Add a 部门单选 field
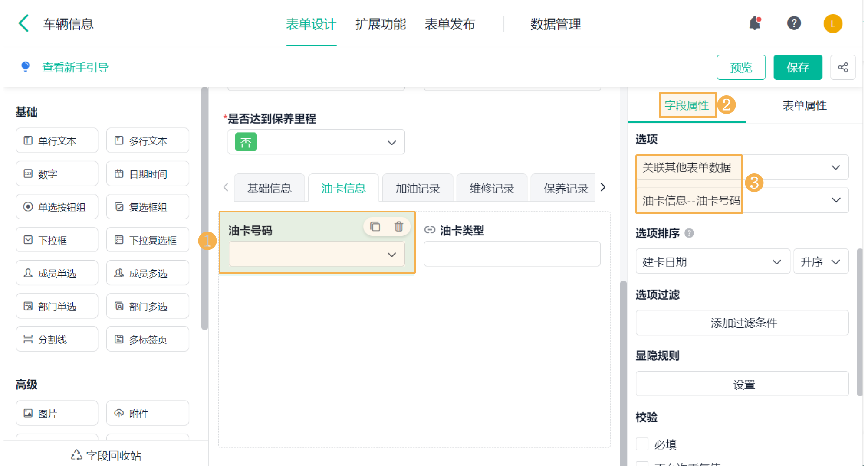The image size is (868, 470). click(57, 306)
